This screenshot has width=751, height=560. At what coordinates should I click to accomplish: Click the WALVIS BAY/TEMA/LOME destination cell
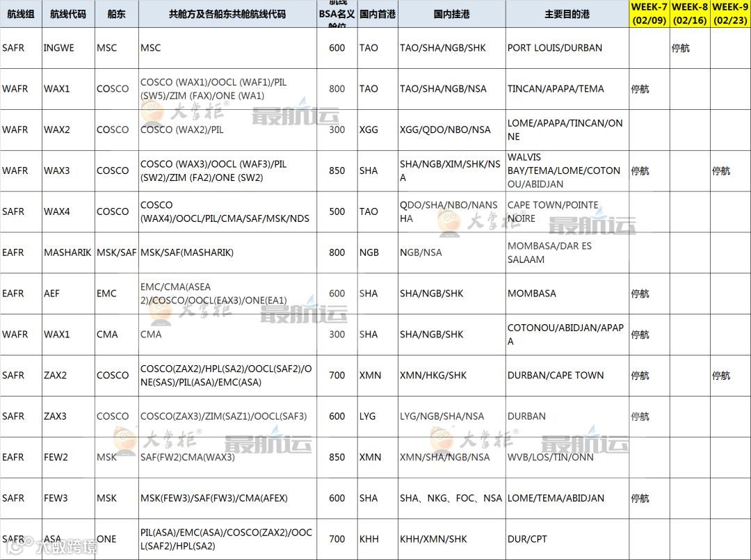click(567, 170)
